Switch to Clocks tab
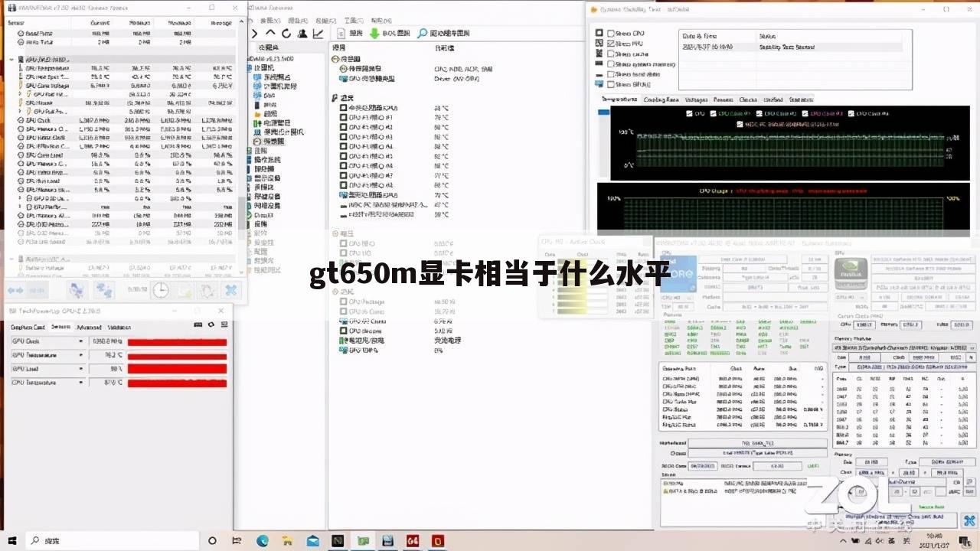This screenshot has height=551, width=980. click(748, 99)
